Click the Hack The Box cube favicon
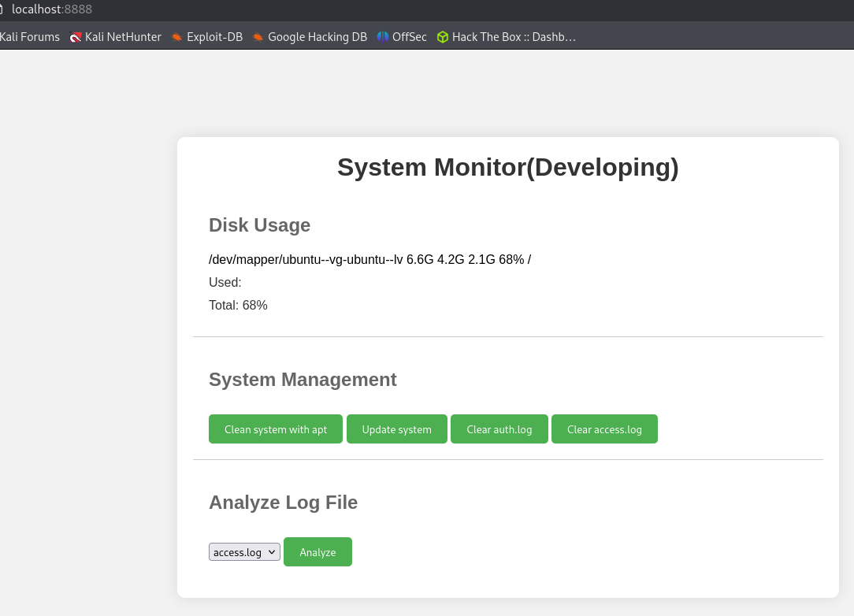The width and height of the screenshot is (854, 616). tap(443, 37)
